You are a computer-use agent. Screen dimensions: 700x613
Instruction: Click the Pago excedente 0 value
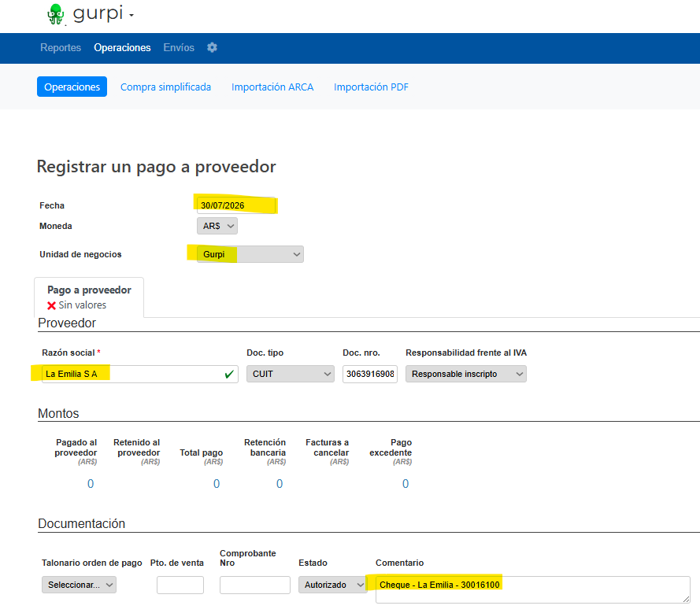pos(406,484)
